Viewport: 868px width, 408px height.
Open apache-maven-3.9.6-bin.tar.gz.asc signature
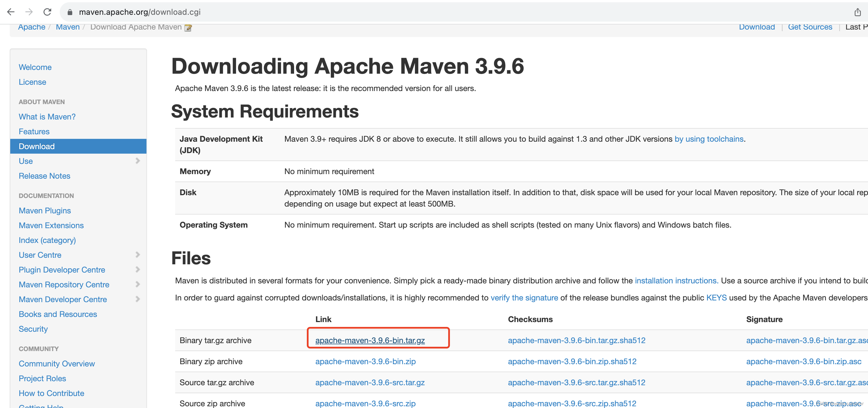coord(807,340)
